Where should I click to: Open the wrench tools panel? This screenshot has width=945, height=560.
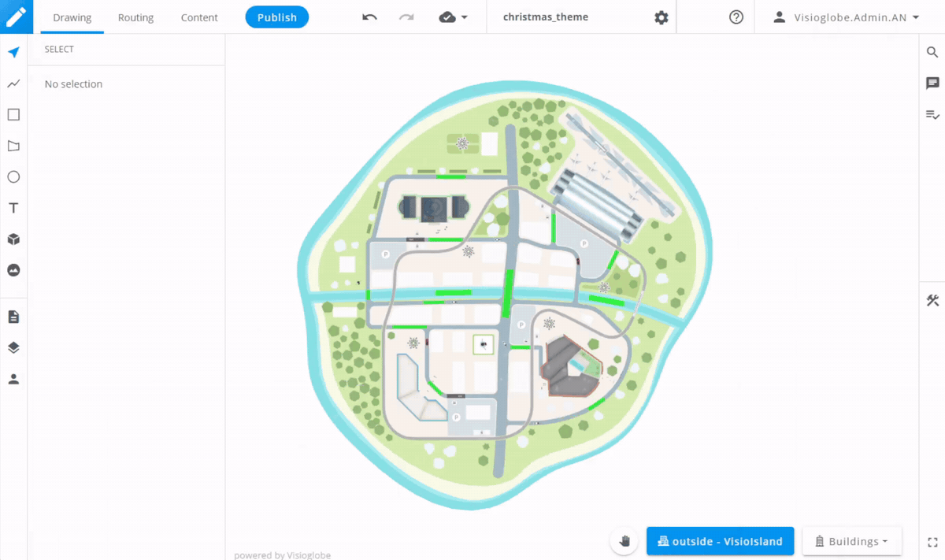coord(932,300)
